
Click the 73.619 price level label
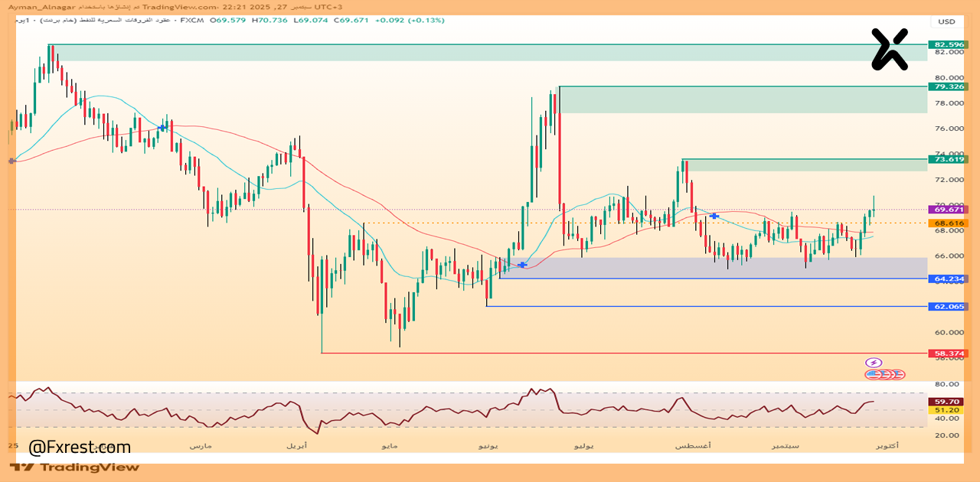tap(949, 159)
